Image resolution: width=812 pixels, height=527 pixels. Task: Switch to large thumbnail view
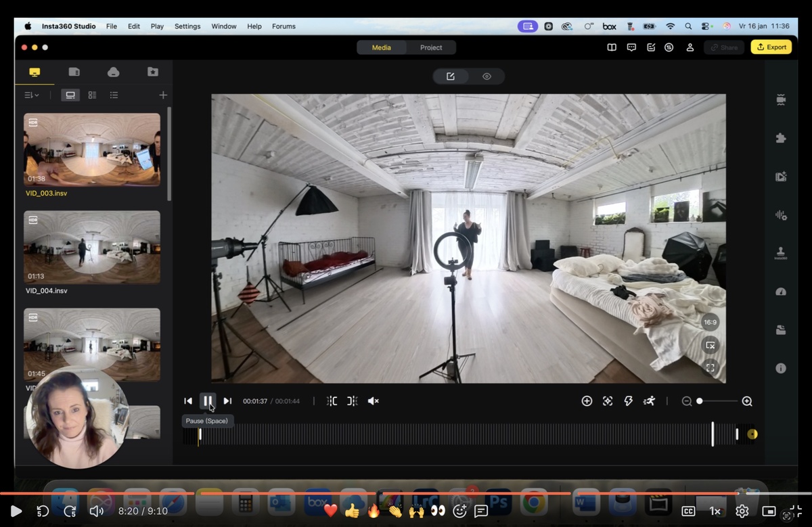pos(70,95)
